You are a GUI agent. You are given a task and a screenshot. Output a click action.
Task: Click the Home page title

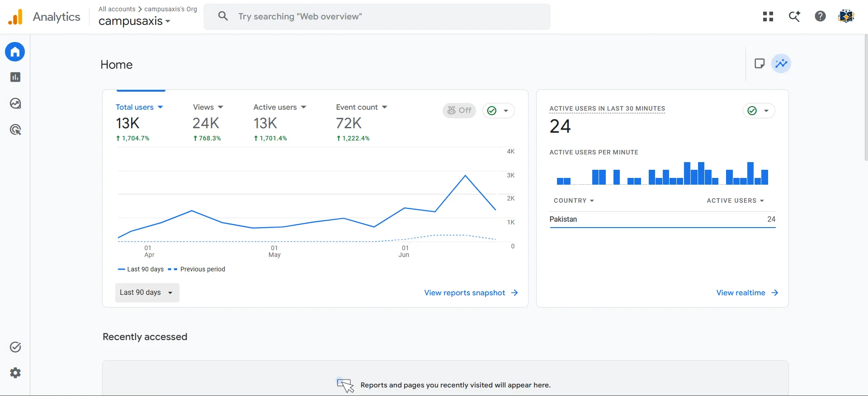(117, 65)
